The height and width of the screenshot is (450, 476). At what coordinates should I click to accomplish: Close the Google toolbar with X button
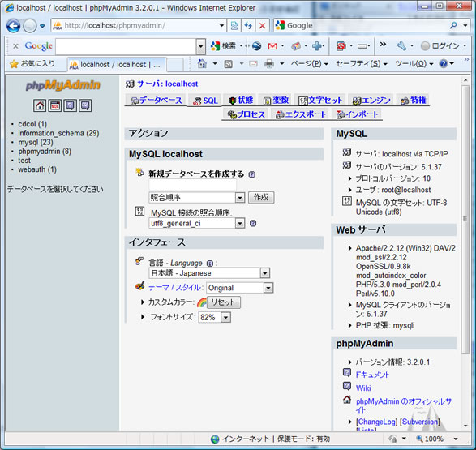tap(15, 46)
